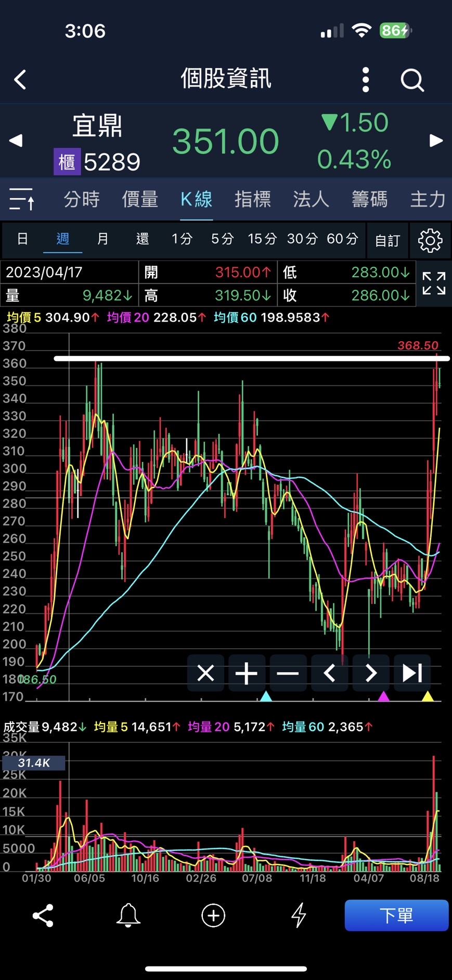This screenshot has height=980, width=452.
Task: Zoom in chart with plus button
Action: pyautogui.click(x=247, y=673)
